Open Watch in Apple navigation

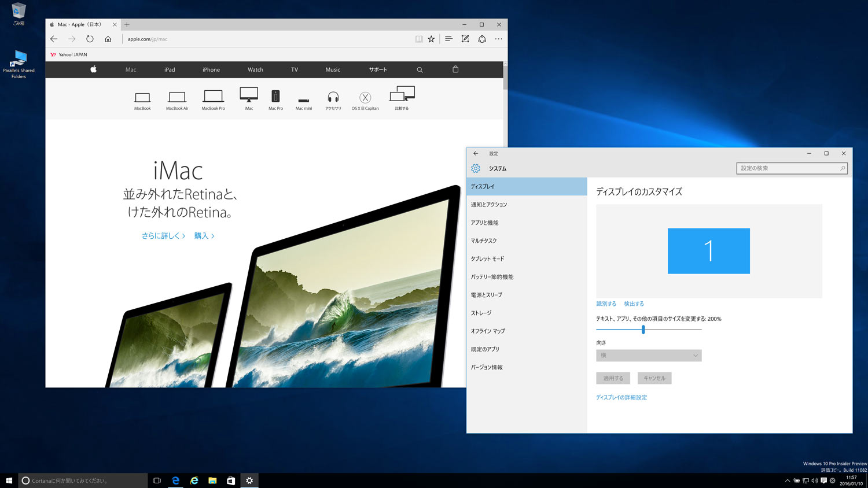[255, 69]
